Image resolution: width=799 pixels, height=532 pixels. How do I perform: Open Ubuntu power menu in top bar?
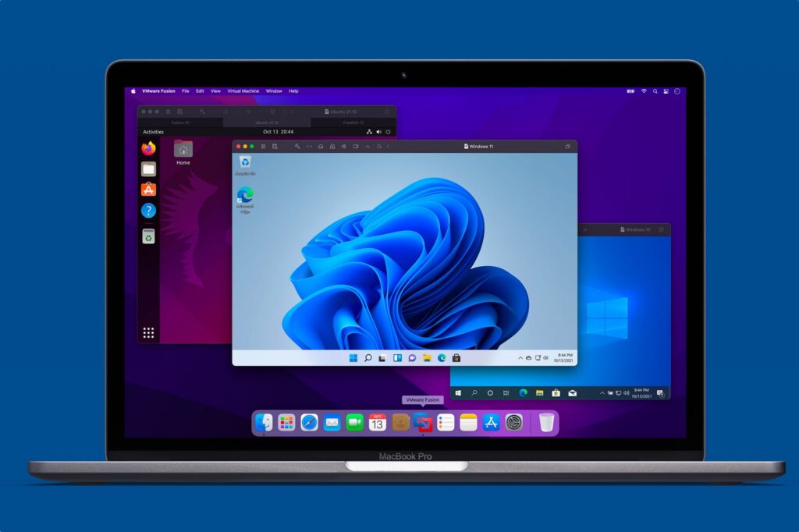tap(388, 132)
